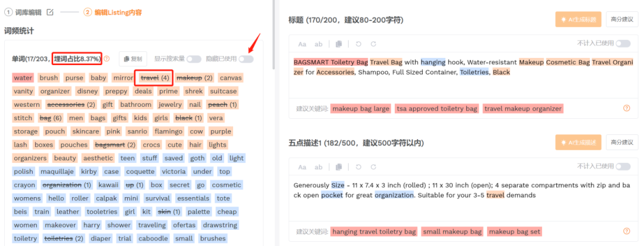Click the edit icon beside 词库编辑

click(50, 13)
